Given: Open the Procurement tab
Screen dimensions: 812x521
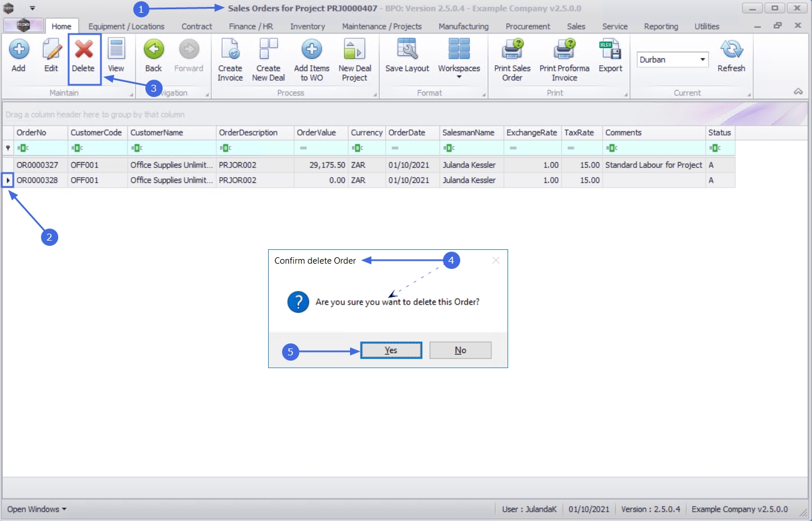Looking at the screenshot, I should pyautogui.click(x=528, y=27).
